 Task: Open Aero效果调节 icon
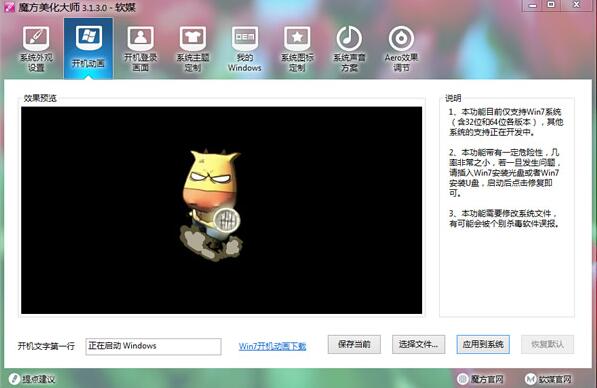click(401, 39)
